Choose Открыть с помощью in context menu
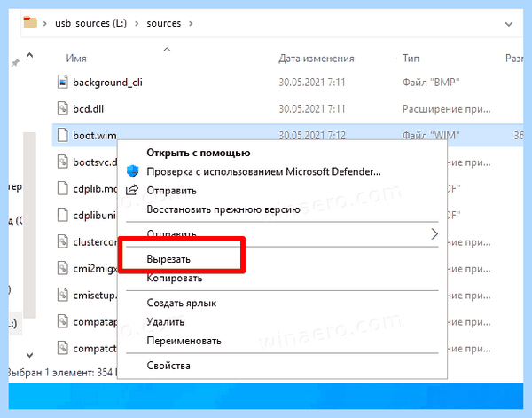Image resolution: width=532 pixels, height=418 pixels. (x=199, y=153)
